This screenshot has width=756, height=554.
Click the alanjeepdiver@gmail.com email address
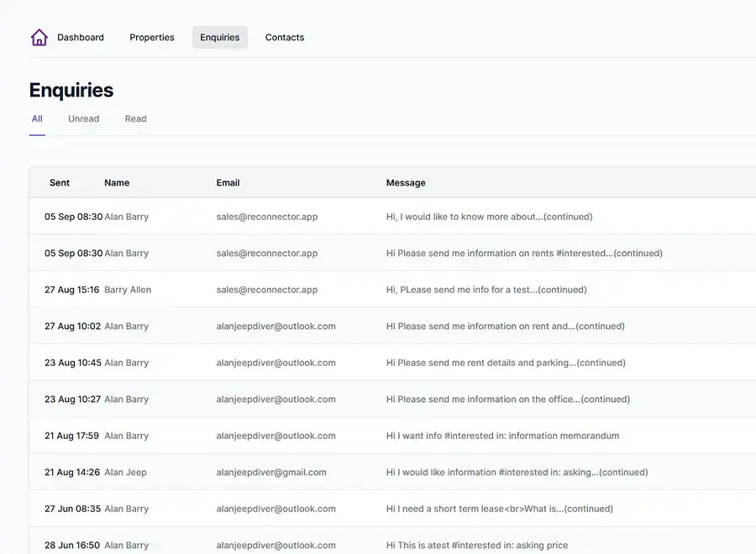(271, 473)
